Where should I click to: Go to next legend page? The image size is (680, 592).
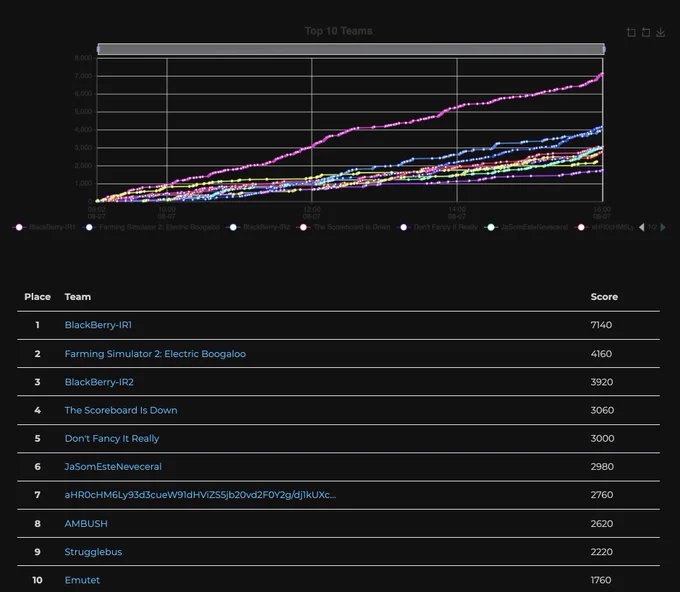tap(663, 227)
